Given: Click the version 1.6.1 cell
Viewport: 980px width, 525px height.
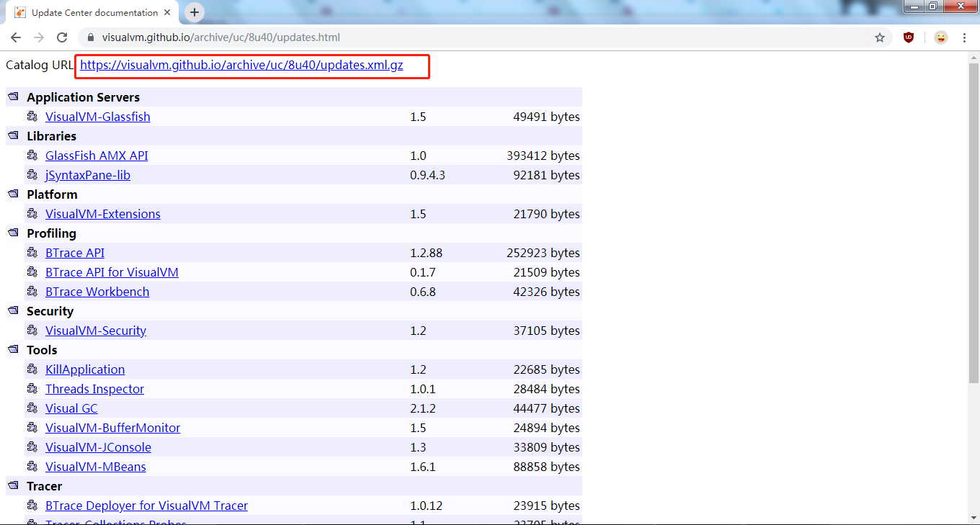Looking at the screenshot, I should pos(423,467).
